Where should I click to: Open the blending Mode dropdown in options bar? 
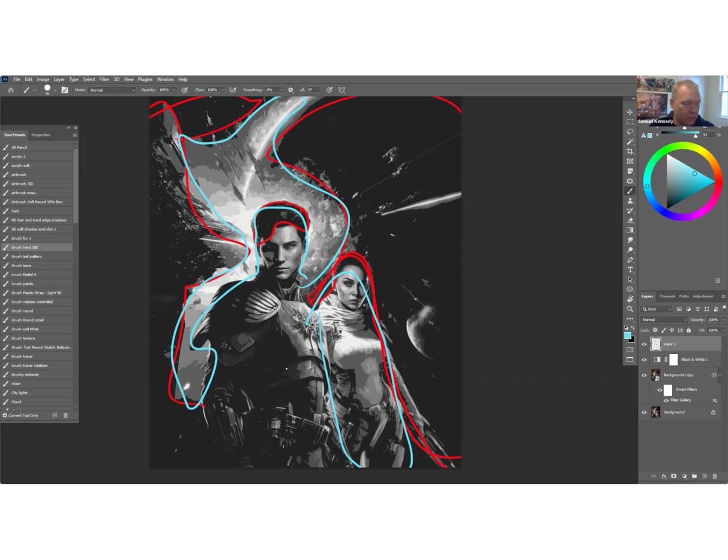point(111,90)
